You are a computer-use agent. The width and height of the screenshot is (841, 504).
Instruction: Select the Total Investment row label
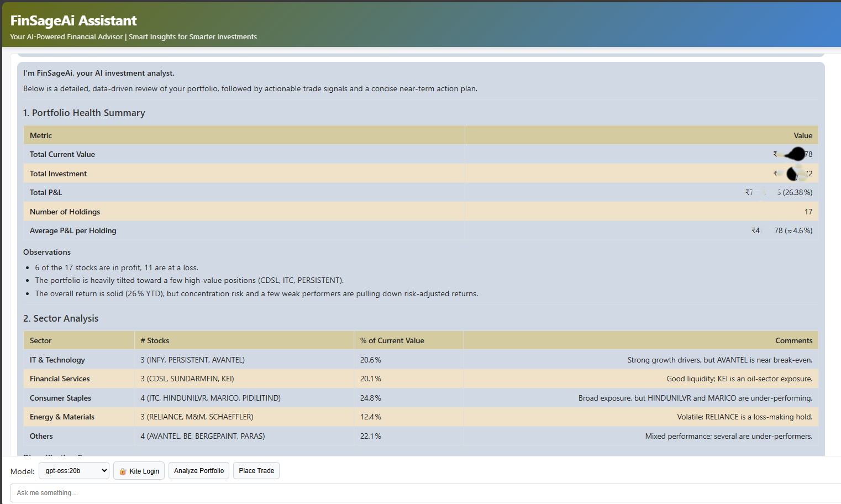click(58, 174)
